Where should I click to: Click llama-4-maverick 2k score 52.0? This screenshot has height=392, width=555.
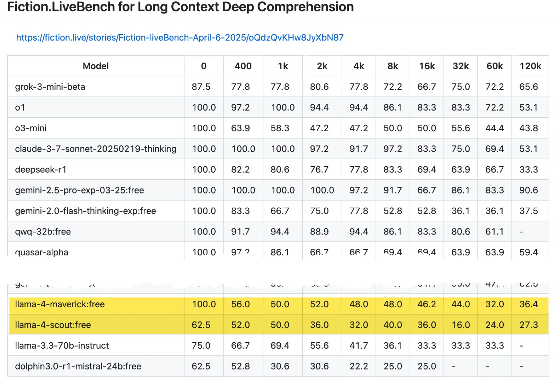click(x=319, y=304)
